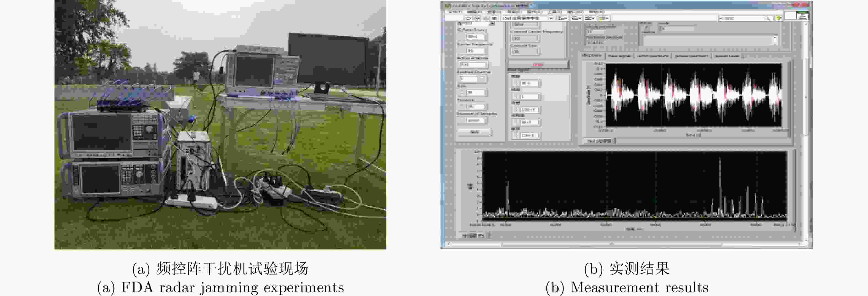
Task: Switch to the second waveform graph tab
Action: click(619, 56)
